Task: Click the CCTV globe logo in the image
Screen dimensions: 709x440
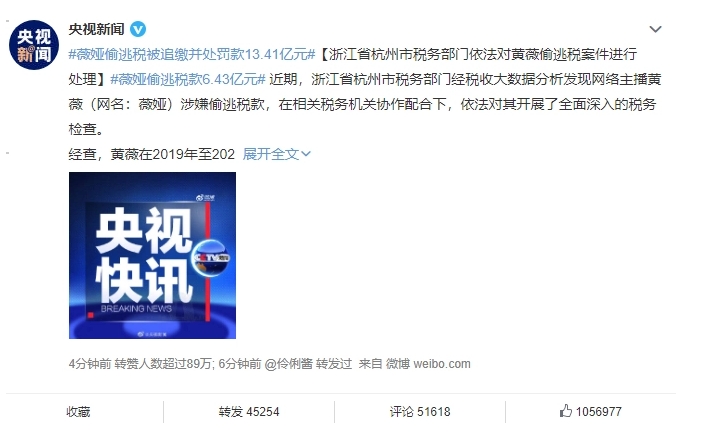Action: [x=211, y=258]
